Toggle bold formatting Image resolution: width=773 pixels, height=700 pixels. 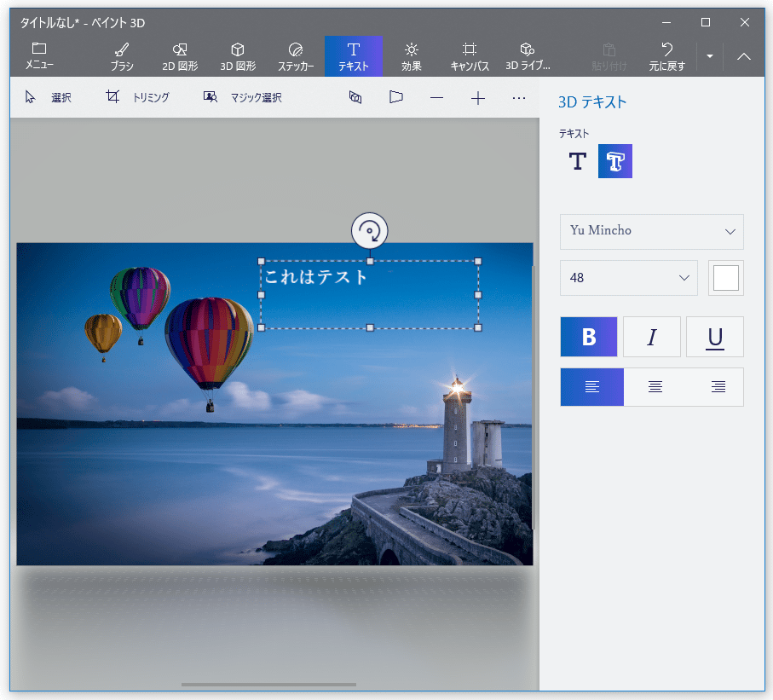pyautogui.click(x=589, y=337)
